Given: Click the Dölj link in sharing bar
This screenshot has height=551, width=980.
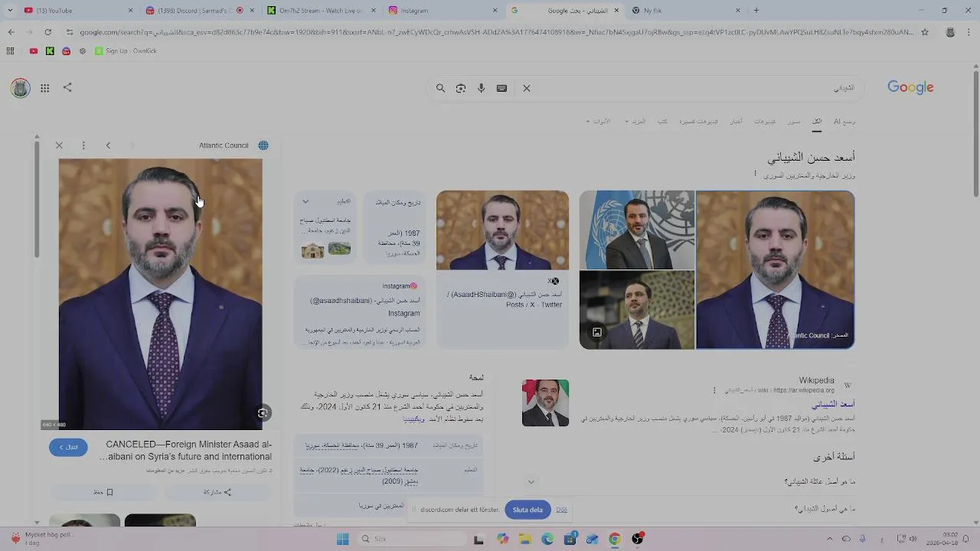Looking at the screenshot, I should (x=561, y=510).
